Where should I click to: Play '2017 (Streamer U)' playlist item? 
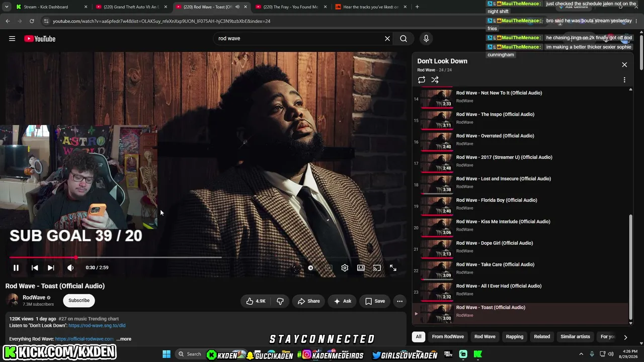[521, 163]
